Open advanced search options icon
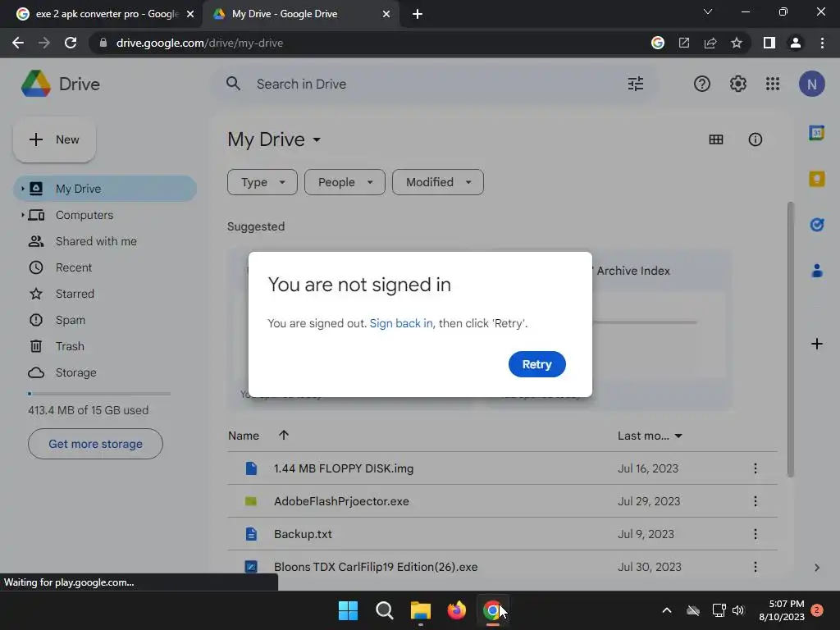Viewport: 840px width, 630px height. [x=636, y=84]
